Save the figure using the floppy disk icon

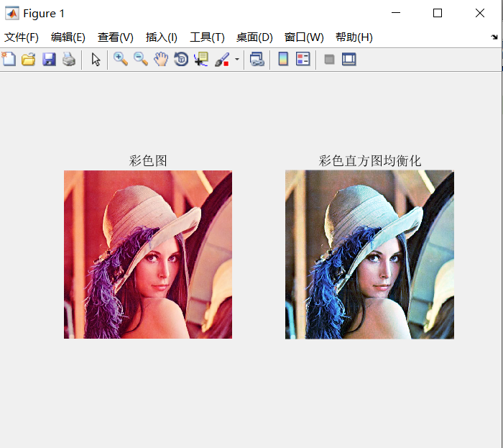(x=49, y=60)
